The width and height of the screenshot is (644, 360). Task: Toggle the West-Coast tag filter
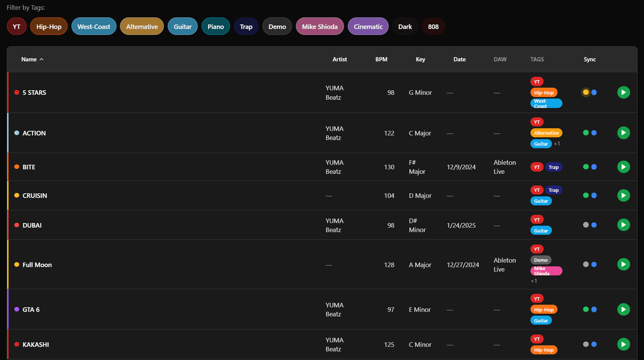pyautogui.click(x=94, y=26)
